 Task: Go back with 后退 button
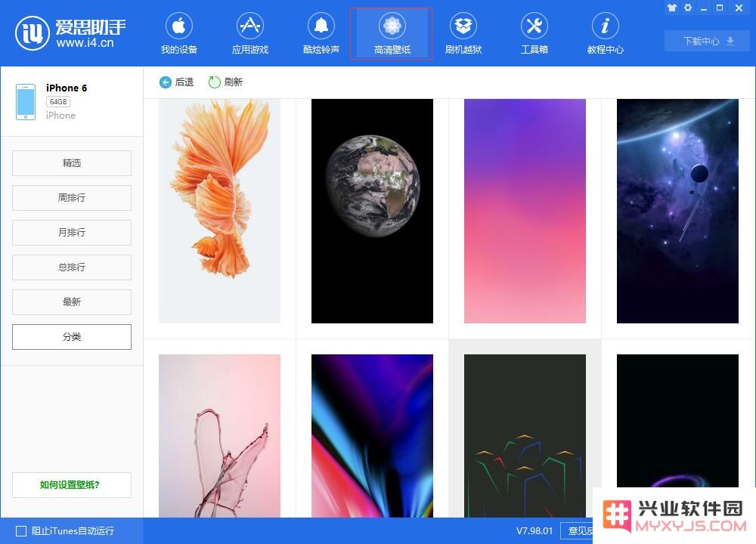176,82
